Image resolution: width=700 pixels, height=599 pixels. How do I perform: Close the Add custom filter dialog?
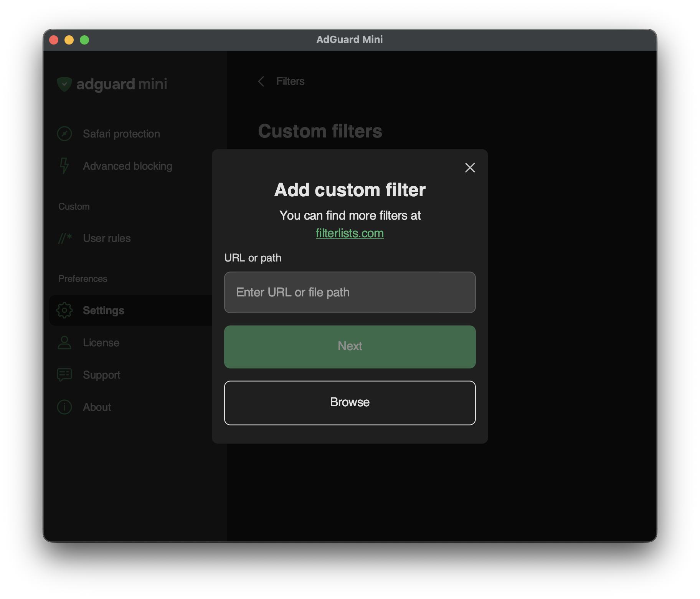pyautogui.click(x=470, y=168)
